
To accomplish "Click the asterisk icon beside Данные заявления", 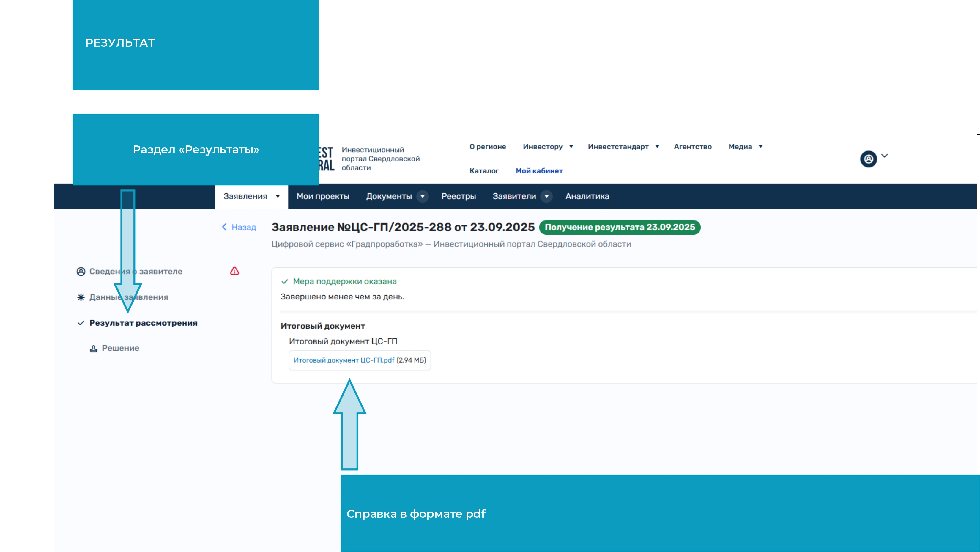I will 81,297.
